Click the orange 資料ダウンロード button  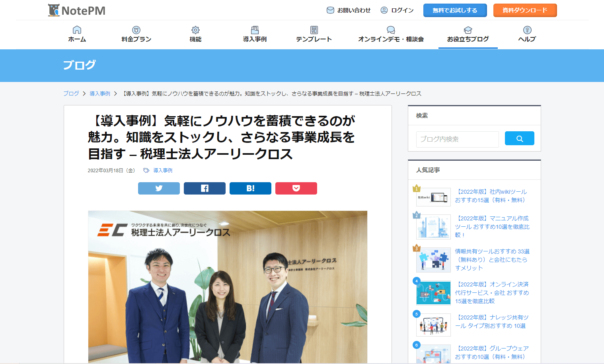coord(525,10)
